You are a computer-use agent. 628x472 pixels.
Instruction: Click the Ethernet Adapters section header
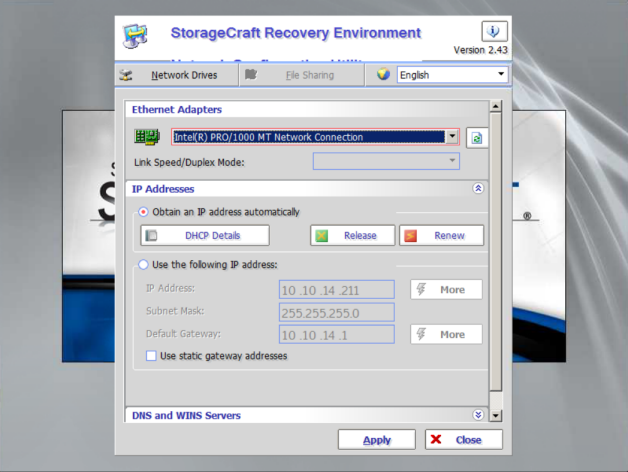click(306, 109)
